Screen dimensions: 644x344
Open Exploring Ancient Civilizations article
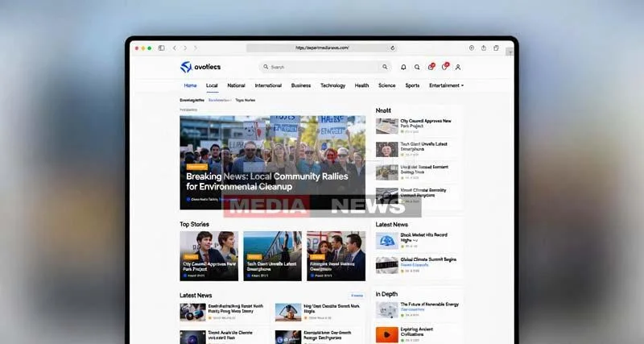pos(416,332)
